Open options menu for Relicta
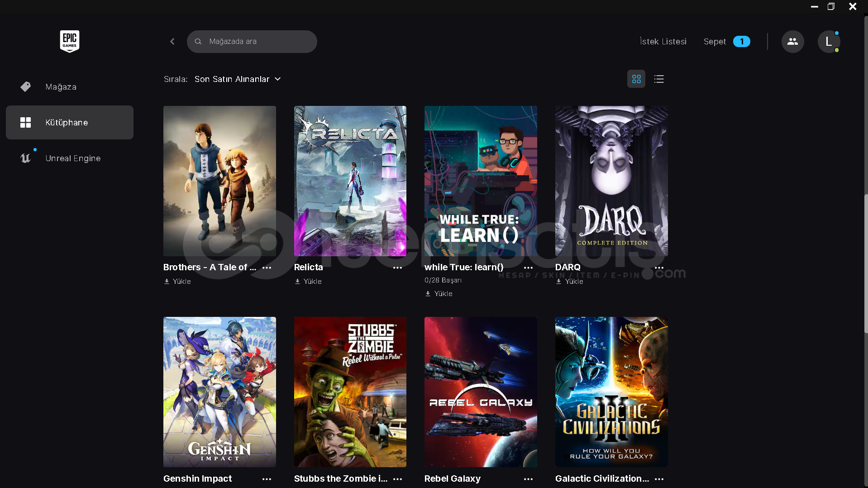The height and width of the screenshot is (488, 868). pos(398,268)
